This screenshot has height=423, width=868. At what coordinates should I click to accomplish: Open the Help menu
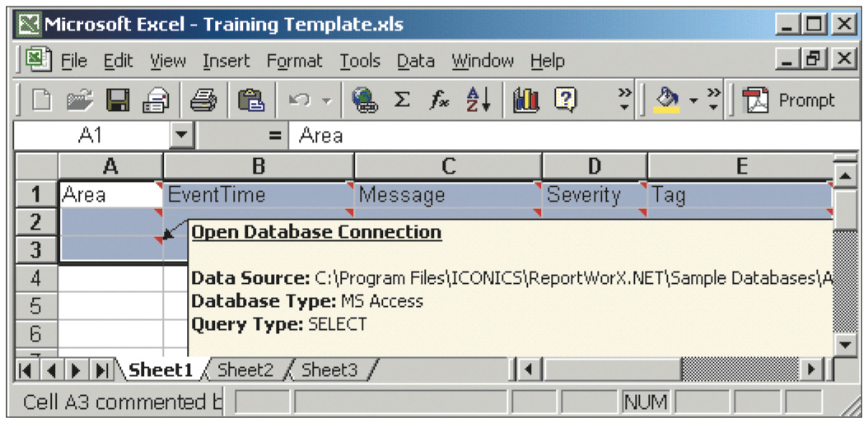[x=548, y=61]
